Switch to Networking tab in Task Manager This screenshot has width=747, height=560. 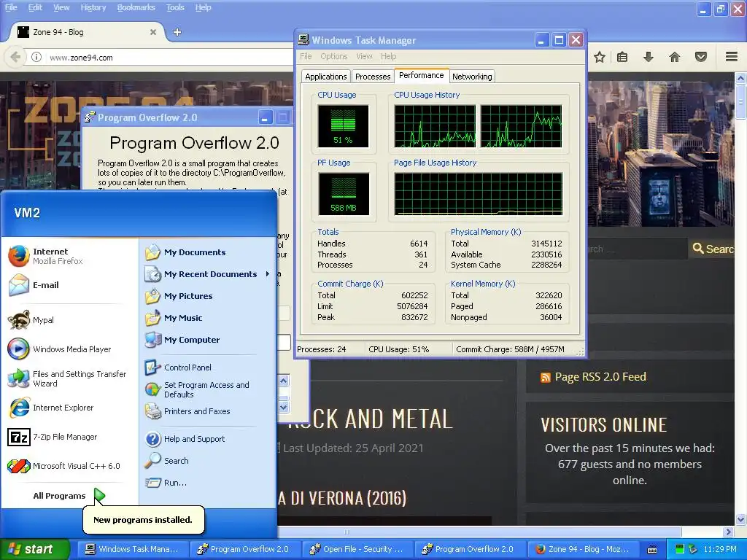[472, 76]
